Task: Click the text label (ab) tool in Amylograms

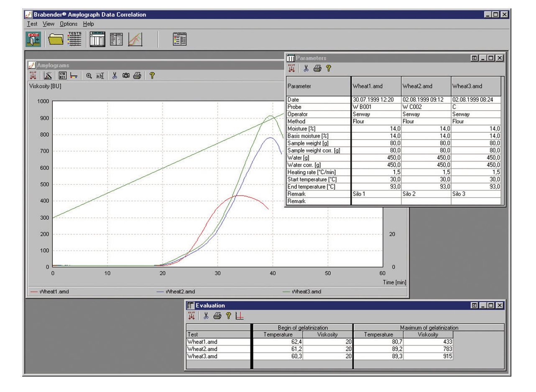Action: coord(100,76)
